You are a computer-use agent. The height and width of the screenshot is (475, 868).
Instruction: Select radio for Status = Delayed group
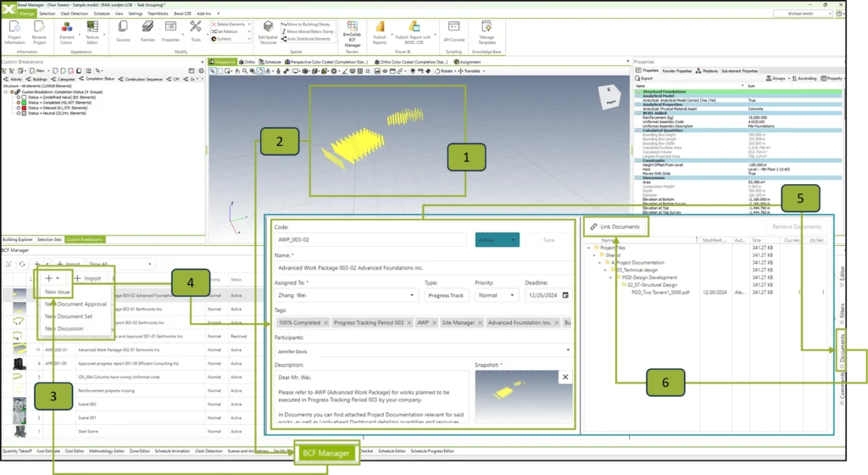point(19,108)
